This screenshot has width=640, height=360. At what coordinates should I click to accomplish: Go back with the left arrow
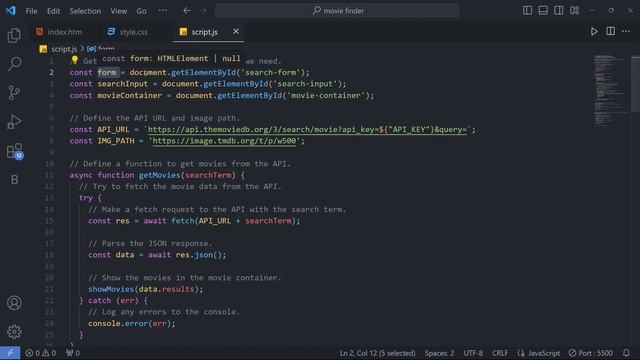click(187, 11)
